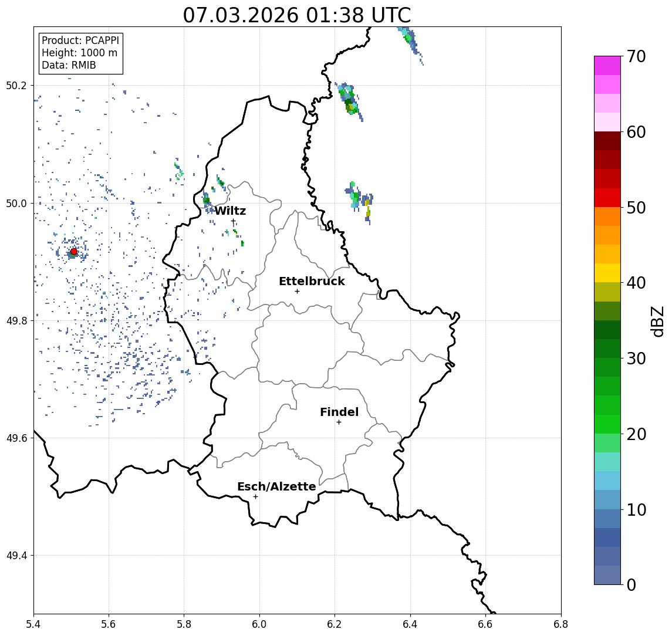Pick the olive swatch just below 40
Screen dimensions: 672x636
pyautogui.click(x=607, y=292)
